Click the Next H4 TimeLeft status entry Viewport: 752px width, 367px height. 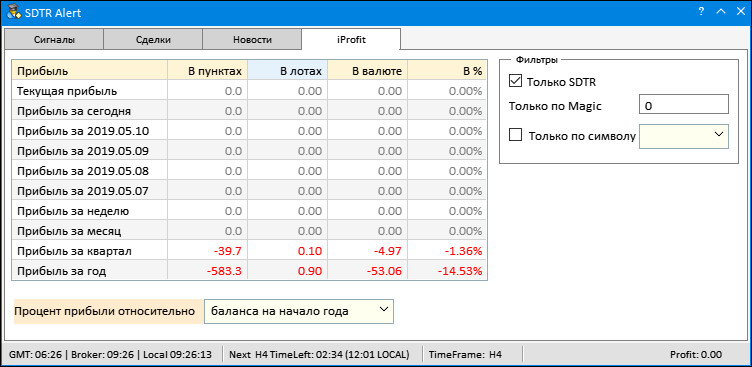pos(319,355)
